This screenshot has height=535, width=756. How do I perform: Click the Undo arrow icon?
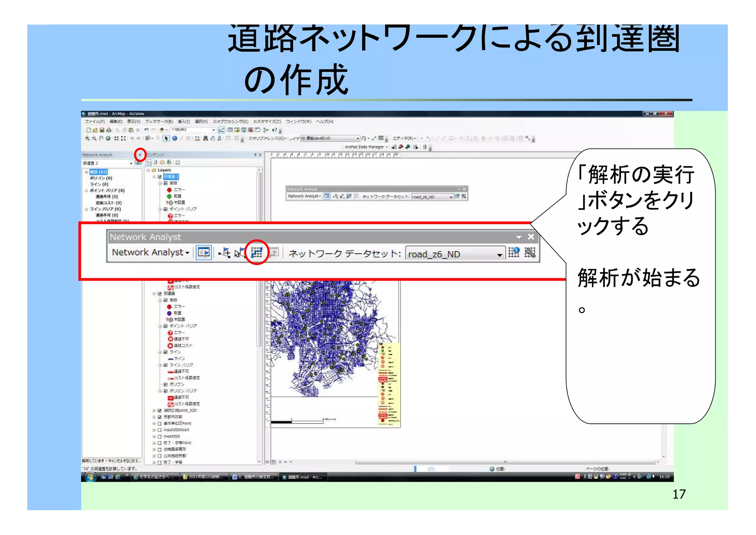[146, 130]
